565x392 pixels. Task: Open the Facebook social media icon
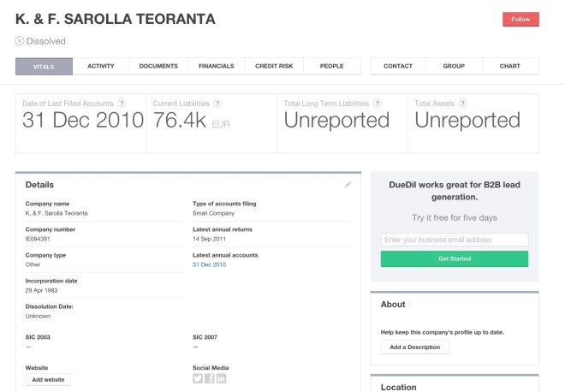[x=210, y=379]
